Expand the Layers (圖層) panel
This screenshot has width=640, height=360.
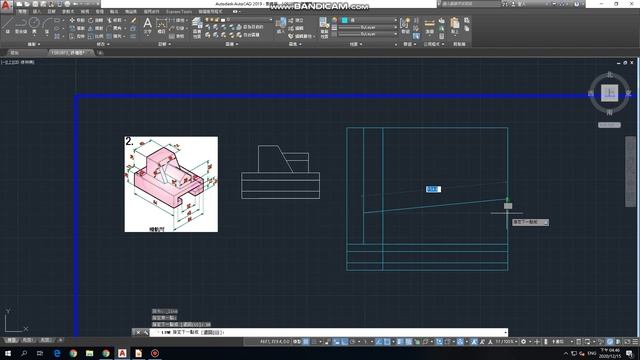click(232, 44)
